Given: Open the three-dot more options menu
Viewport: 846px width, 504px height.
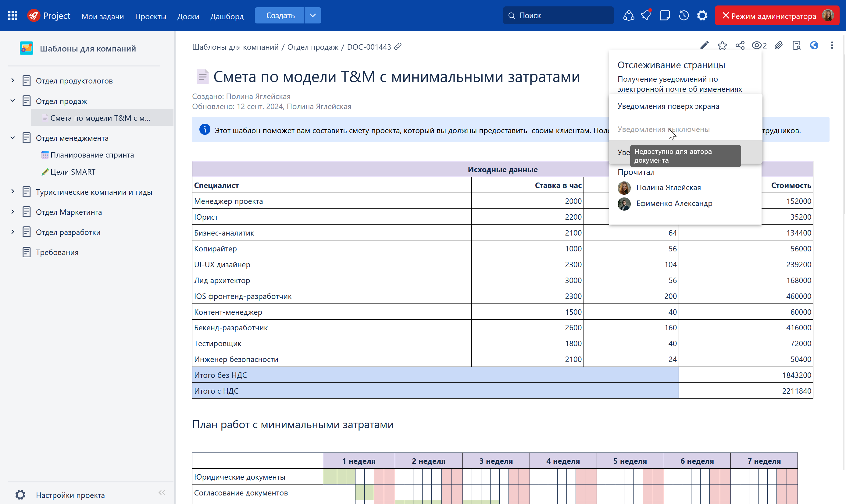Looking at the screenshot, I should 832,45.
